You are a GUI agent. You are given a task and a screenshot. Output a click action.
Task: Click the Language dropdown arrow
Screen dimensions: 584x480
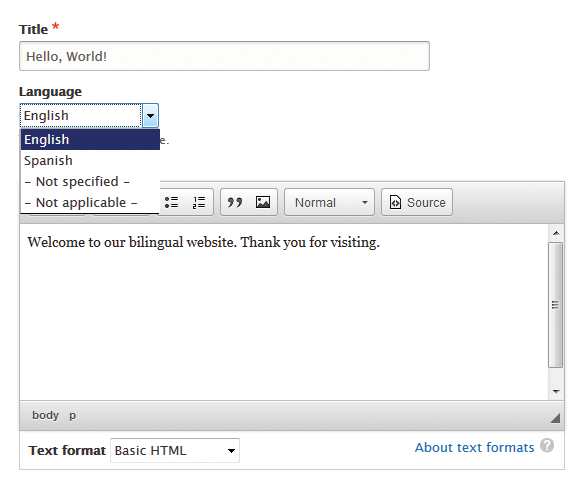click(150, 115)
